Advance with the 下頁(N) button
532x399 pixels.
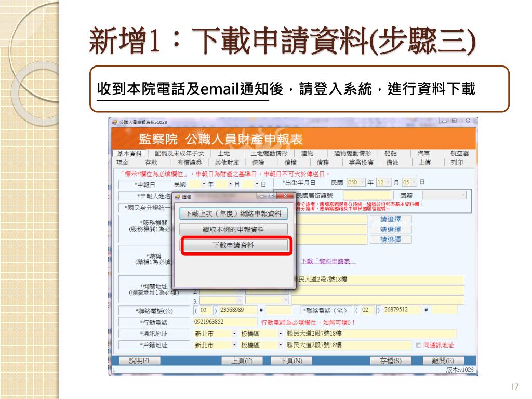(x=291, y=361)
